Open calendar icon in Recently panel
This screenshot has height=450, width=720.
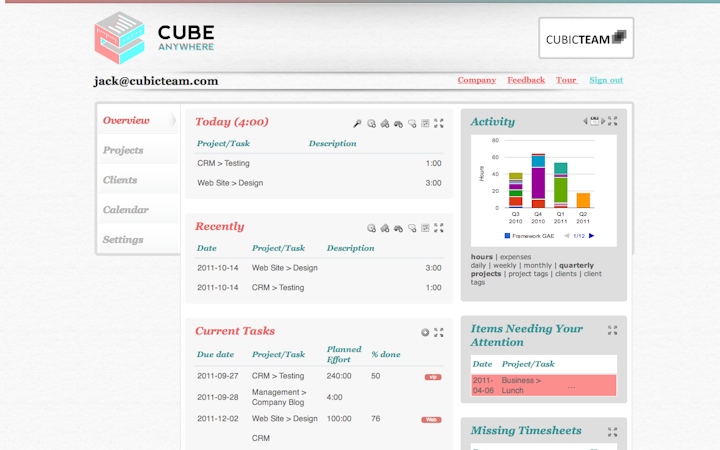coord(425,227)
